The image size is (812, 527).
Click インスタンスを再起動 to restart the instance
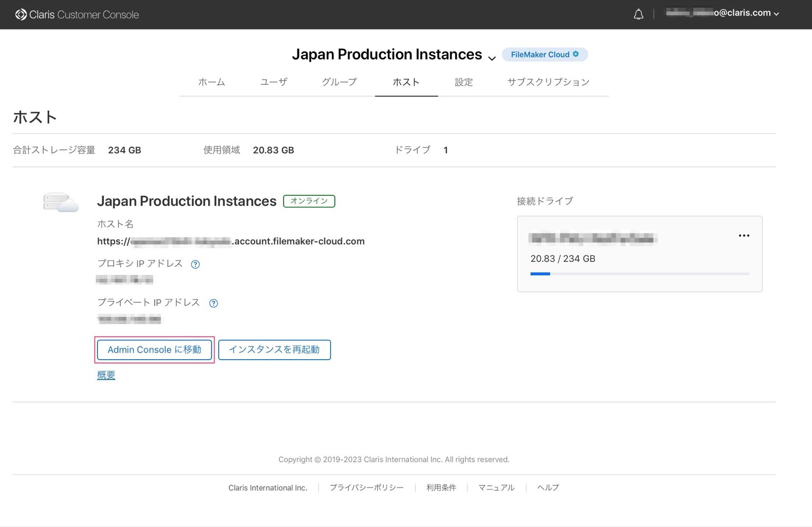point(274,349)
